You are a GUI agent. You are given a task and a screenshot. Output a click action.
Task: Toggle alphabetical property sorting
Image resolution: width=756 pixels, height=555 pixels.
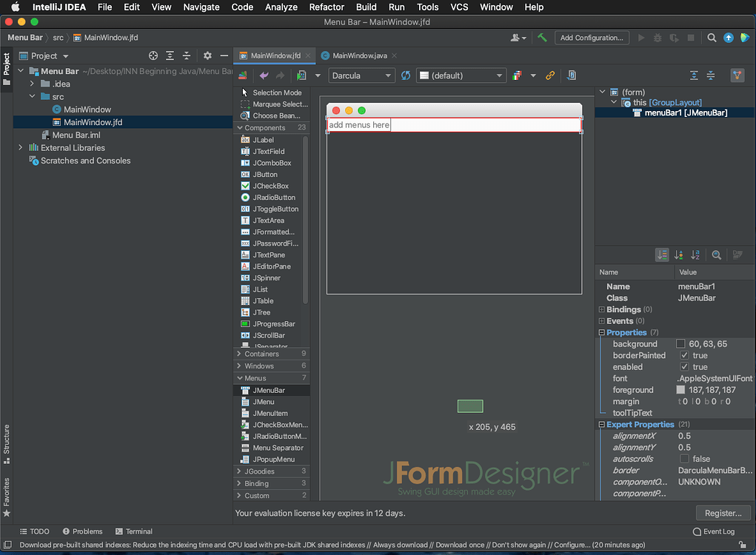pos(695,255)
